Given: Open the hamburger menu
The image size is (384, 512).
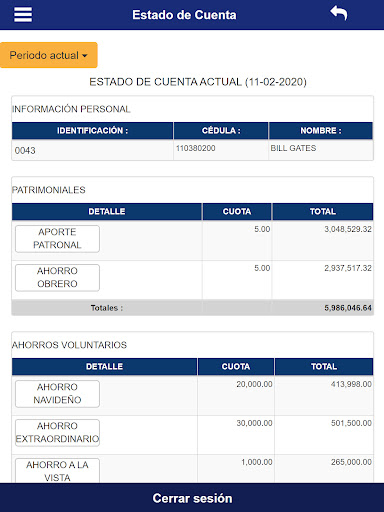Looking at the screenshot, I should (x=23, y=15).
